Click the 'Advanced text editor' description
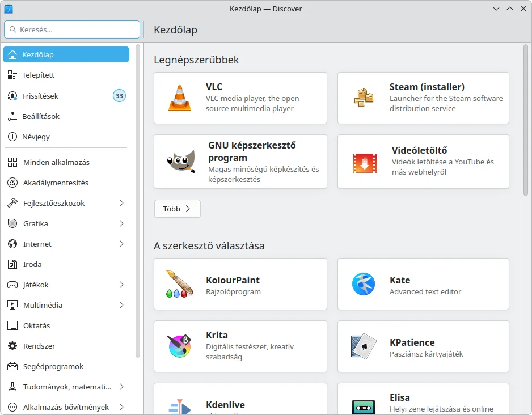This screenshot has height=415, width=532. (425, 291)
